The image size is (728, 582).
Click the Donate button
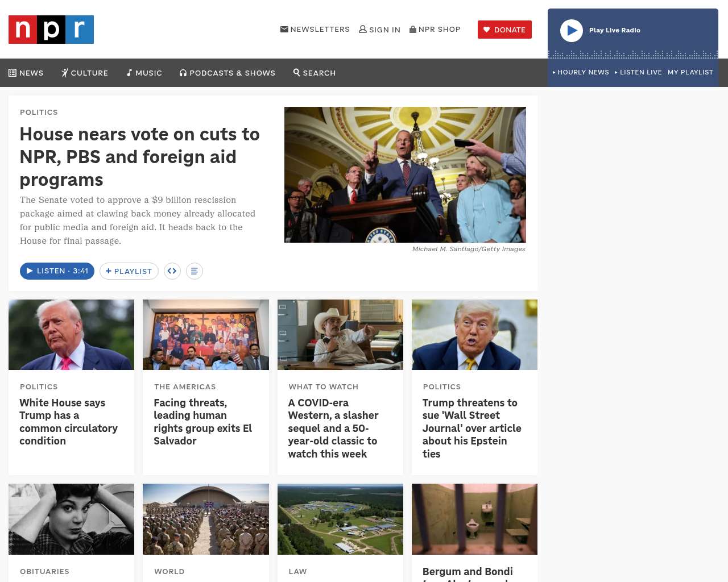click(x=504, y=30)
